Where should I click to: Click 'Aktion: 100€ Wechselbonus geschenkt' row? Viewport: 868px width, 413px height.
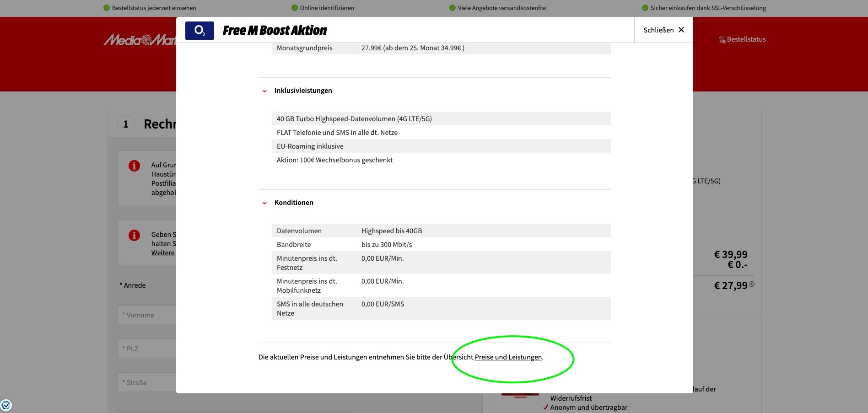coord(441,160)
